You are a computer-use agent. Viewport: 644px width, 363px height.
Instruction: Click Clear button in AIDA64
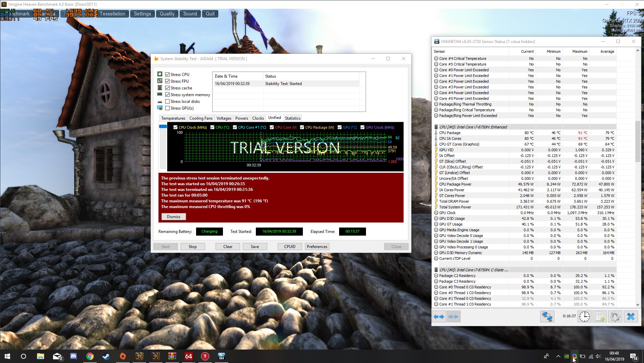tap(228, 247)
